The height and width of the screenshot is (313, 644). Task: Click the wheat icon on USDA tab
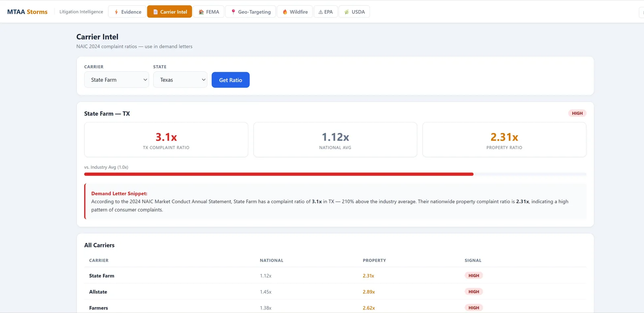[x=347, y=12]
